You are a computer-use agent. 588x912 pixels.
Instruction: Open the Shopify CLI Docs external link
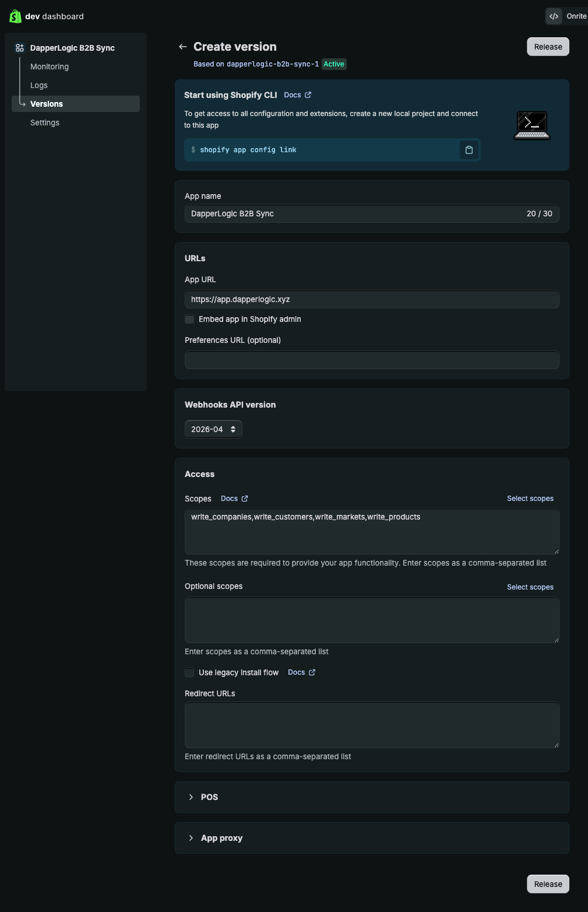click(x=298, y=95)
